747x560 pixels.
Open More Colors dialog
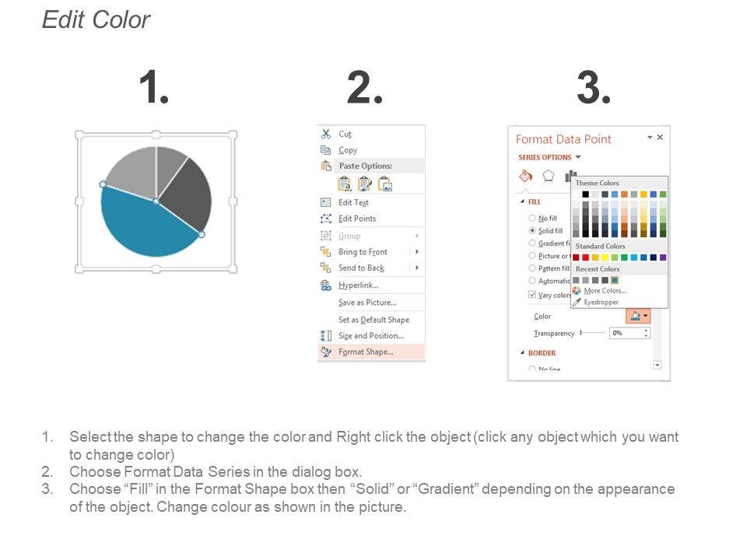tap(605, 291)
